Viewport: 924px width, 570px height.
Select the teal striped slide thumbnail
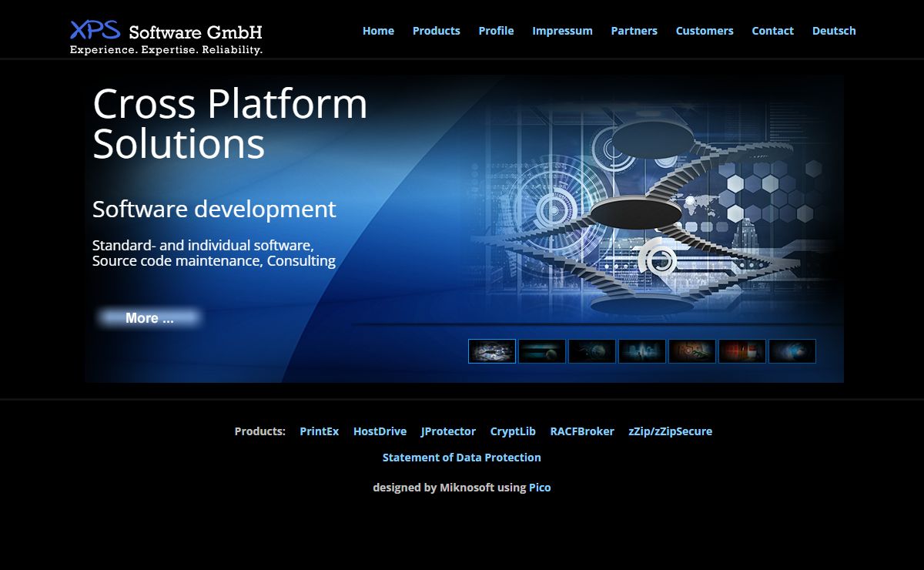[x=542, y=351]
